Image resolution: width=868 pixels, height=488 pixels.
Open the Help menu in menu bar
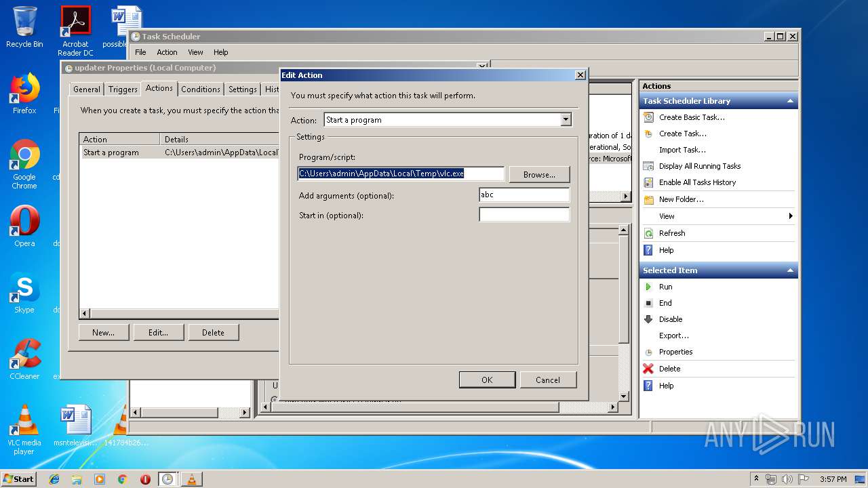pyautogui.click(x=221, y=52)
